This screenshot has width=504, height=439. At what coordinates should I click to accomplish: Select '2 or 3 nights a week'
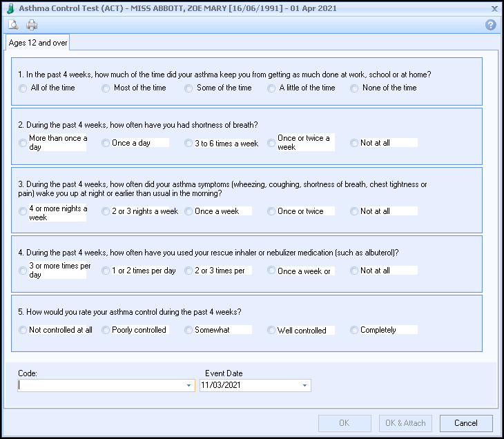tap(106, 211)
